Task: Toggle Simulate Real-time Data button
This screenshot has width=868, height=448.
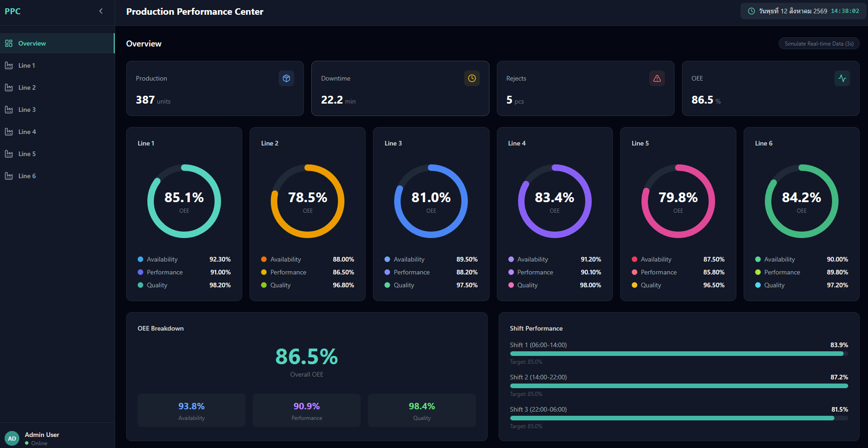Action: click(819, 44)
